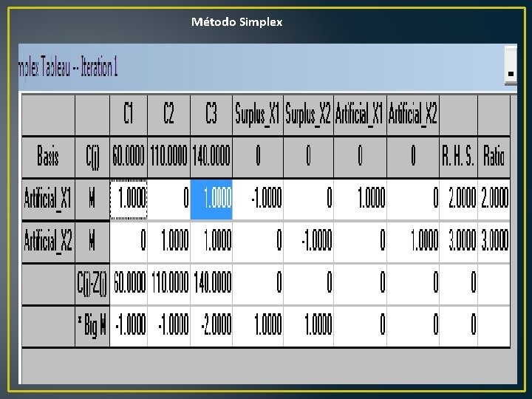Click the Artificial_X1 column header

point(360,115)
